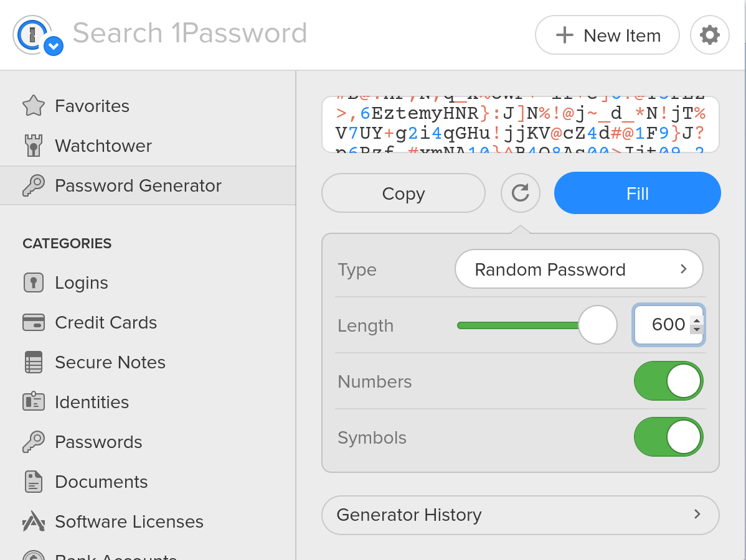Click the Software Licenses icon
746x560 pixels.
(x=34, y=521)
